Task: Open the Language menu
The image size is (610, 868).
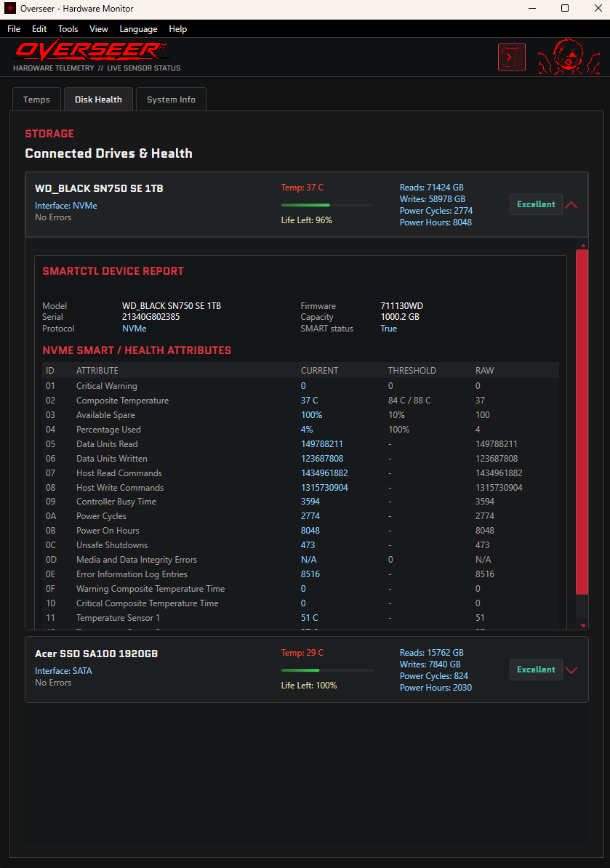Action: click(138, 29)
